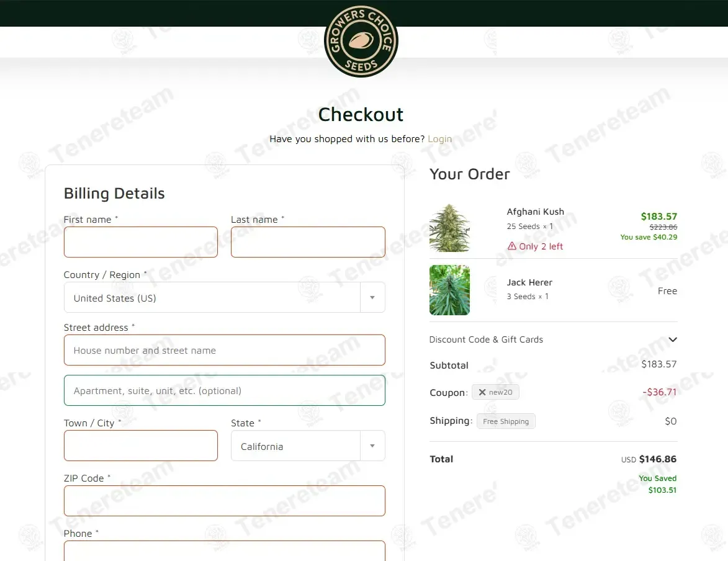This screenshot has height=561, width=728.
Task: Click the Growers Choice Seeds logo
Action: click(361, 41)
